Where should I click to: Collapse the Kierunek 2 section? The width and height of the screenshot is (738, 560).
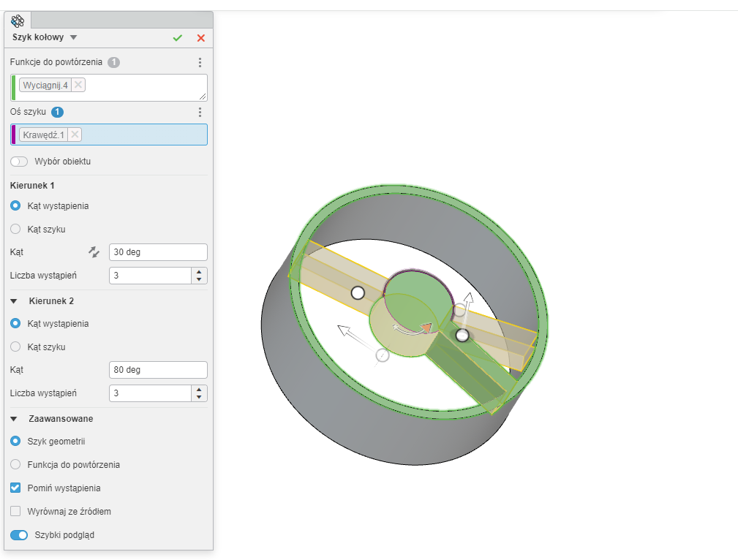(x=14, y=301)
